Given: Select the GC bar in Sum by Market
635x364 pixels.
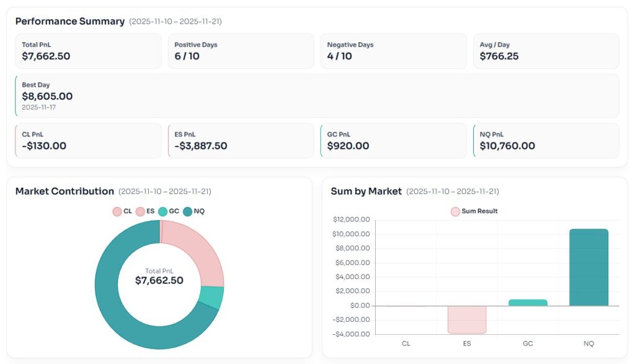Looking at the screenshot, I should point(528,303).
